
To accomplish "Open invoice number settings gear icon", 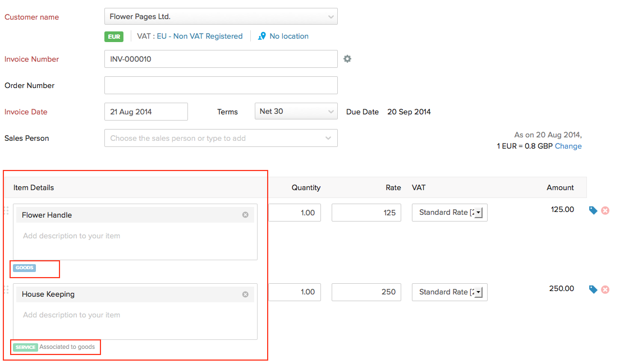I will tap(347, 59).
